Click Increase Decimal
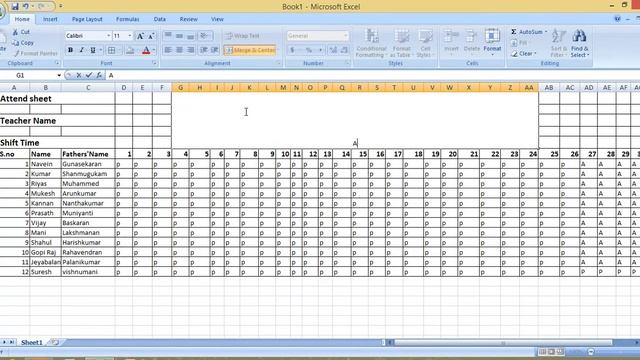Viewport: 640px width, 360px height. (x=333, y=50)
